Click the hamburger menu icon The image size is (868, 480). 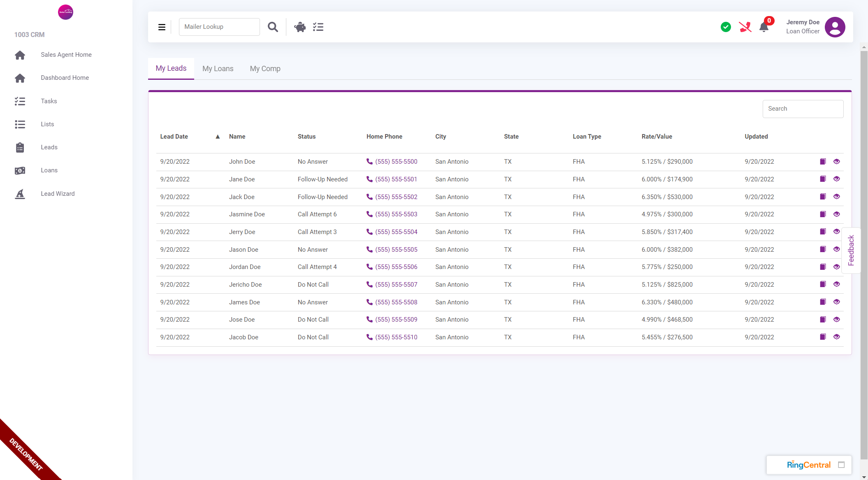[x=162, y=27]
